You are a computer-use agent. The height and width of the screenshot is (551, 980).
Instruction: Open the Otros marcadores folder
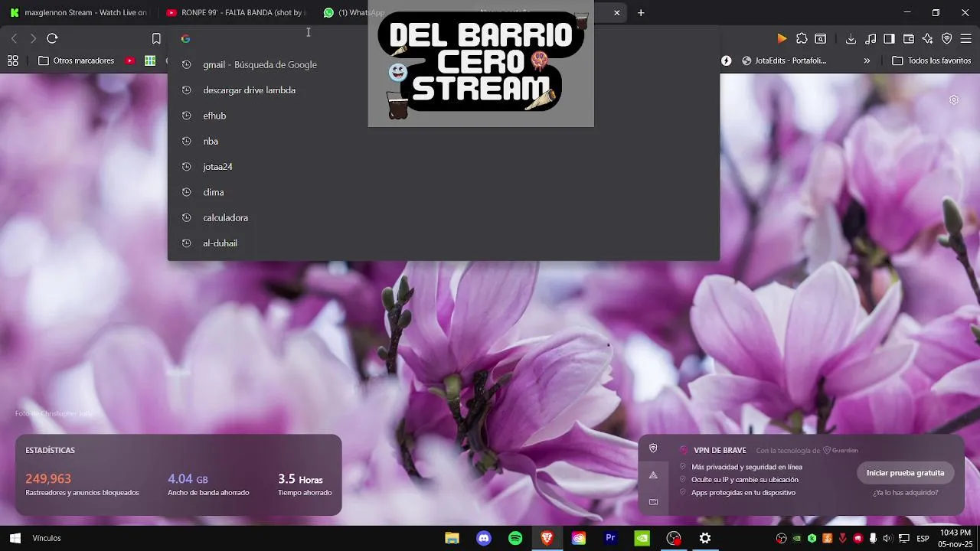[x=77, y=60]
